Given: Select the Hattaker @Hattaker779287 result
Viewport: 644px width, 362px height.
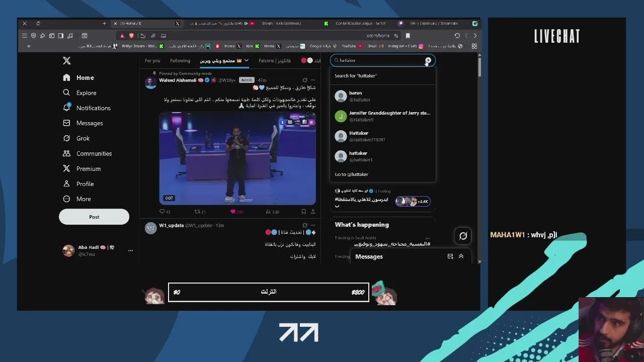Looking at the screenshot, I should [382, 136].
